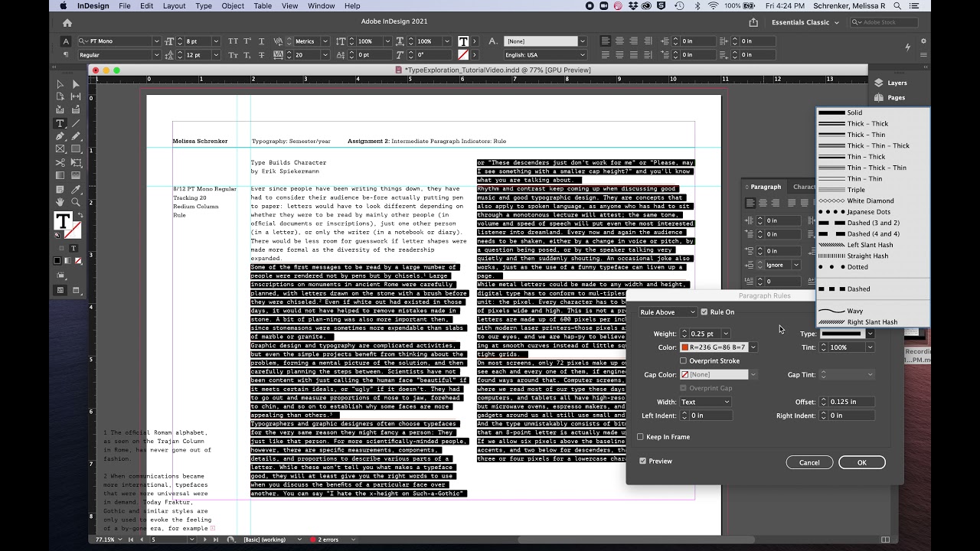This screenshot has height=551, width=980.
Task: Open the Layout menu
Action: 174,5
